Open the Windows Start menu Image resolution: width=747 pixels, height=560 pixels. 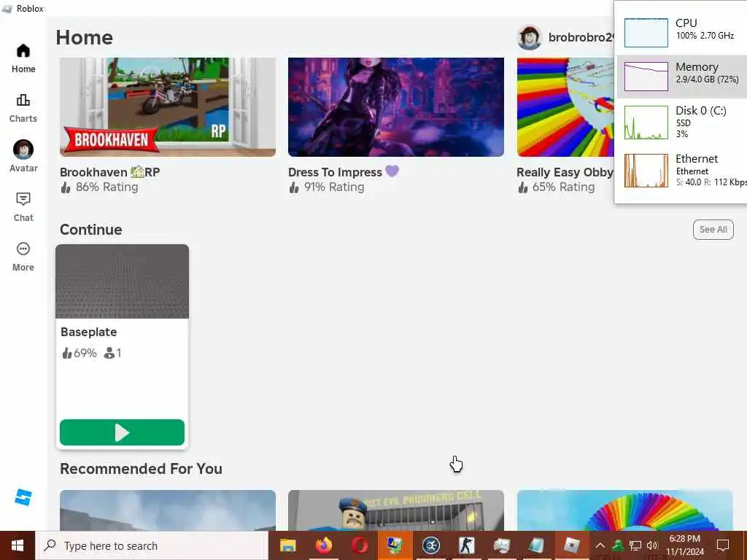(x=18, y=545)
